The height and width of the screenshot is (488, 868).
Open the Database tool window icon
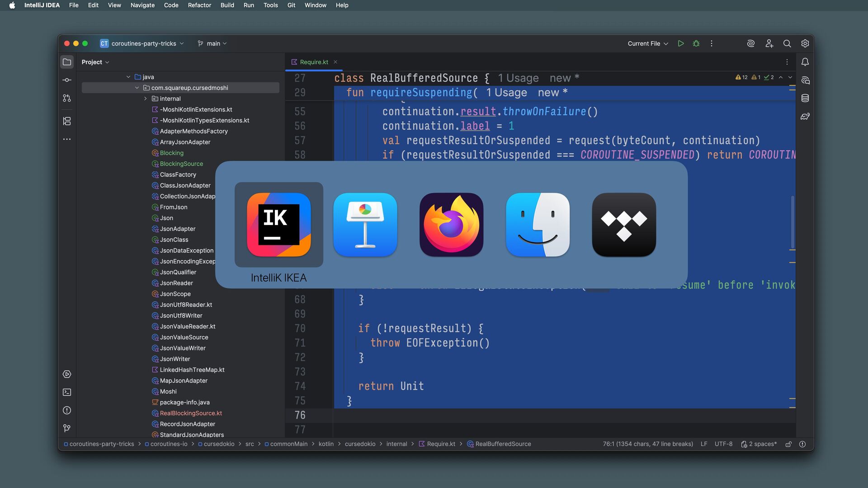(805, 98)
